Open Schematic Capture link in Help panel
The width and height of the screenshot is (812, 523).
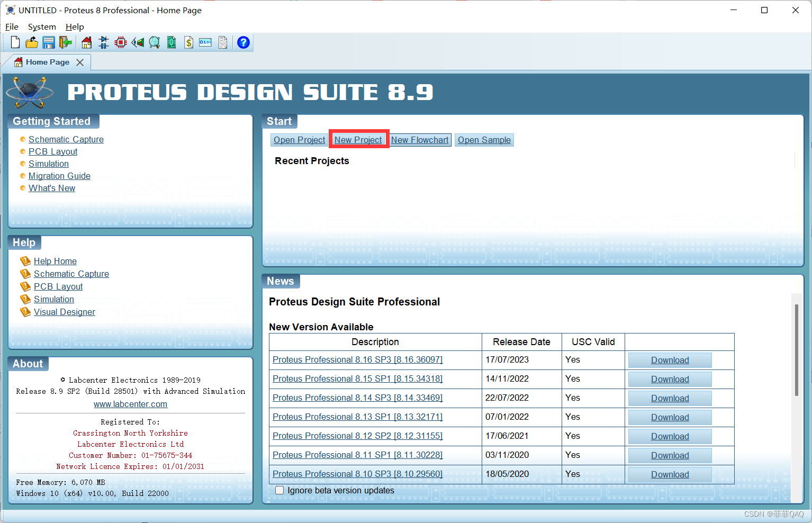(71, 274)
